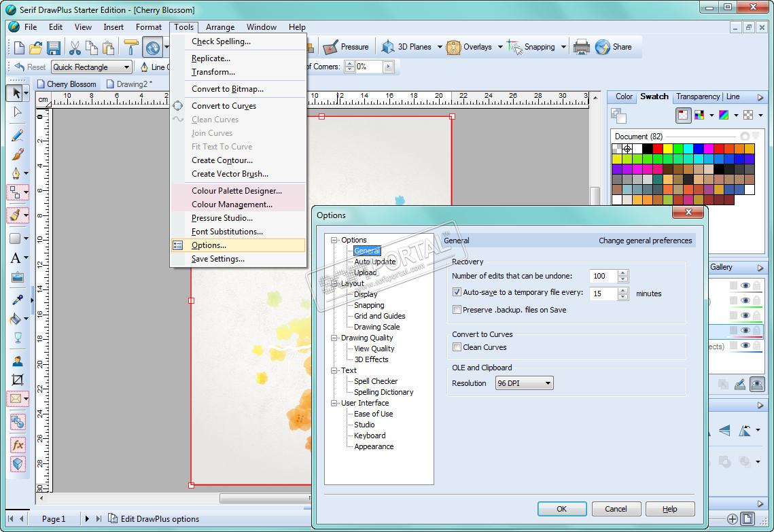Click the 3D Planes toolbar icon
This screenshot has height=532, width=774.
[x=388, y=47]
